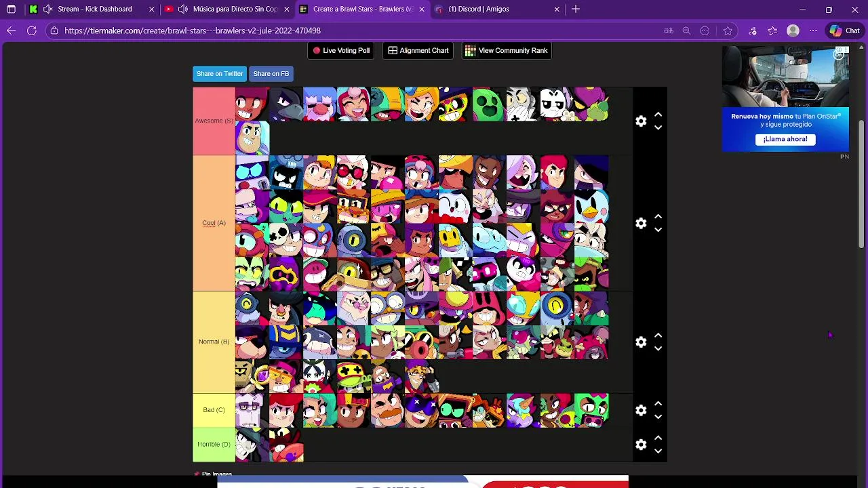
Task: Select the Crow brawler in Awesome tier
Action: click(286, 104)
